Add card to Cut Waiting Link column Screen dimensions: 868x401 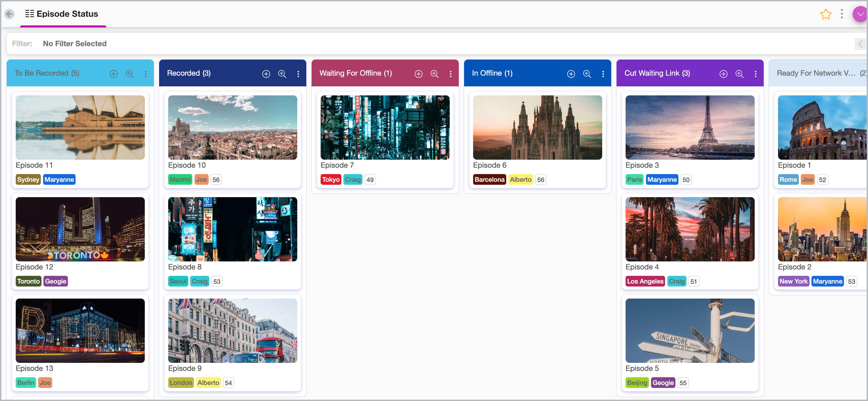723,74
